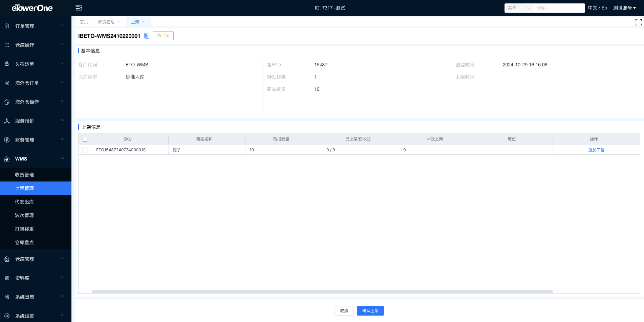
Task: Open the 测试账号 account dropdown
Action: point(624,8)
